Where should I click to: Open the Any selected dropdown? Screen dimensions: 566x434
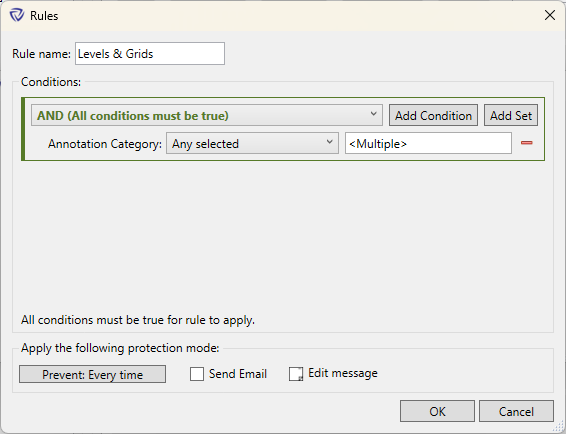click(252, 143)
